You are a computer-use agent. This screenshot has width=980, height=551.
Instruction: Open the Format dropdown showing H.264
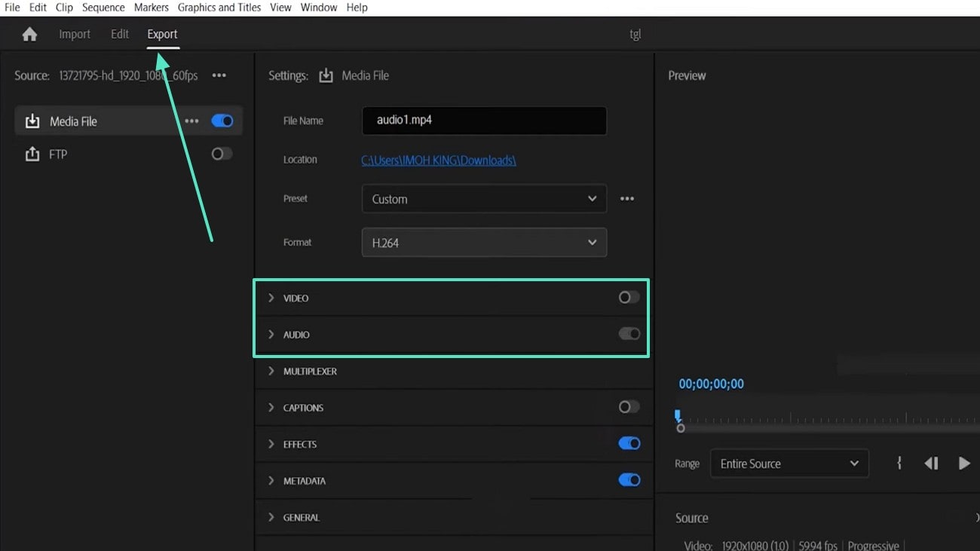click(483, 242)
